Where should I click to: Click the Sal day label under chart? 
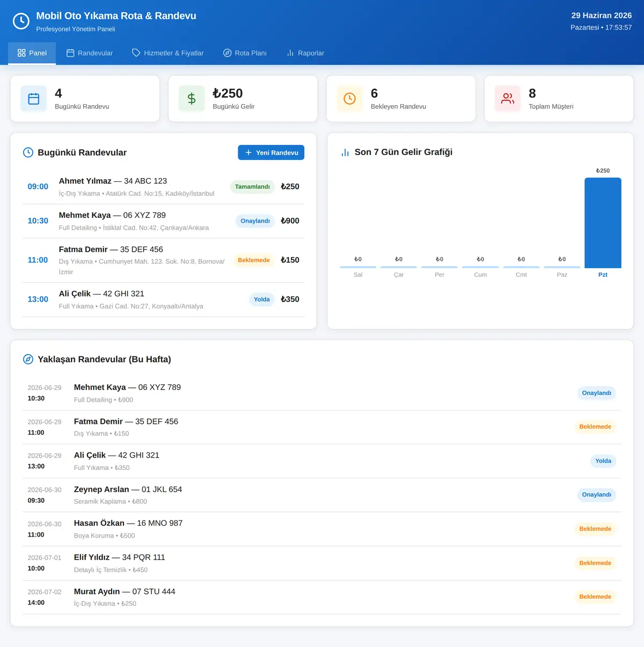pyautogui.click(x=358, y=275)
